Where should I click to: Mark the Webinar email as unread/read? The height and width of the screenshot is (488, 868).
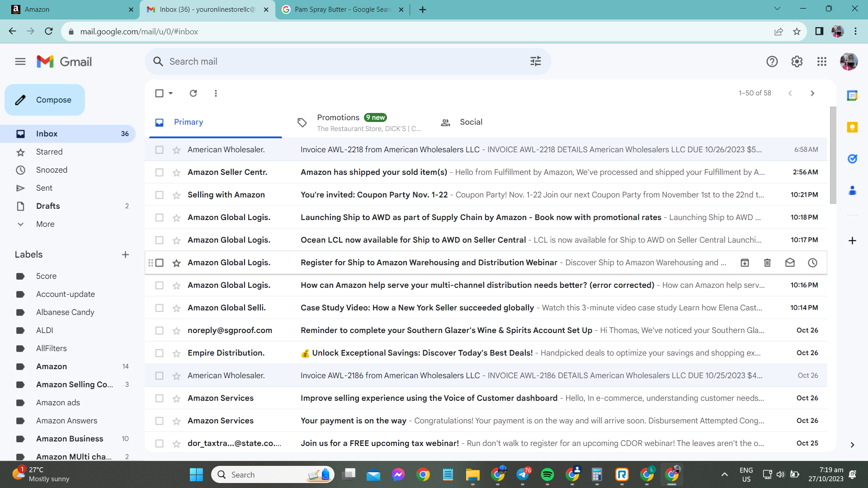[790, 263]
